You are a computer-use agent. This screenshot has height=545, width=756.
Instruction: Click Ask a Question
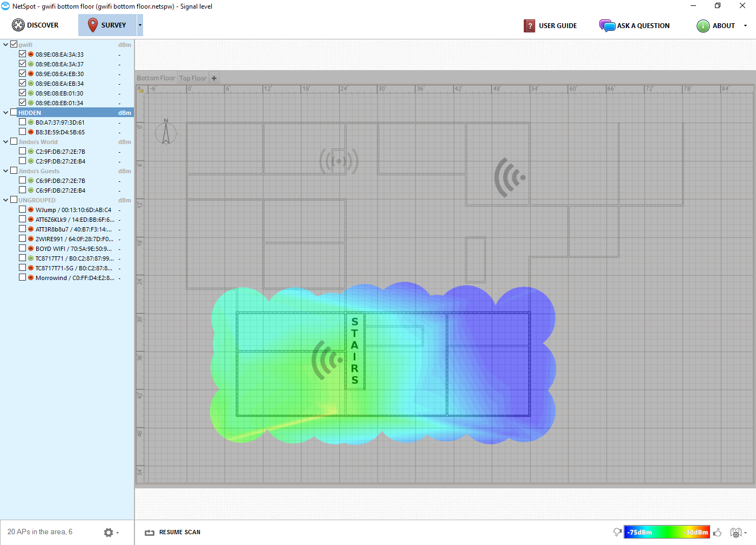pos(643,25)
